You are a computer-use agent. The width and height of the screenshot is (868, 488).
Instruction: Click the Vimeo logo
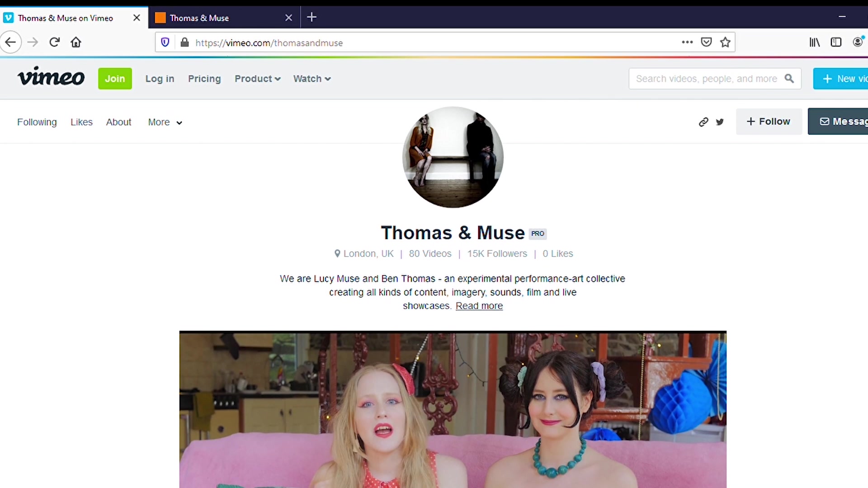tap(51, 77)
